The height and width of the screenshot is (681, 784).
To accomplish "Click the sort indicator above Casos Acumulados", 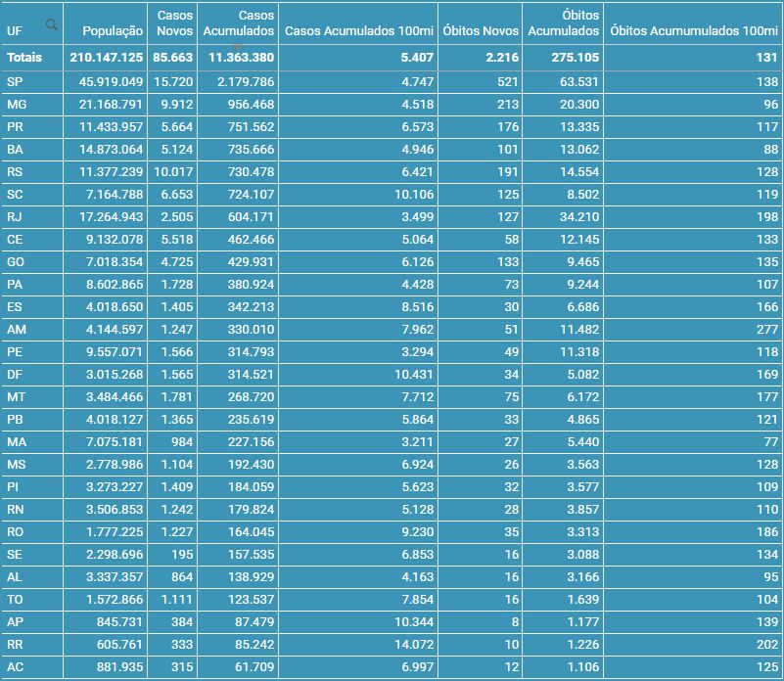I will [x=237, y=19].
